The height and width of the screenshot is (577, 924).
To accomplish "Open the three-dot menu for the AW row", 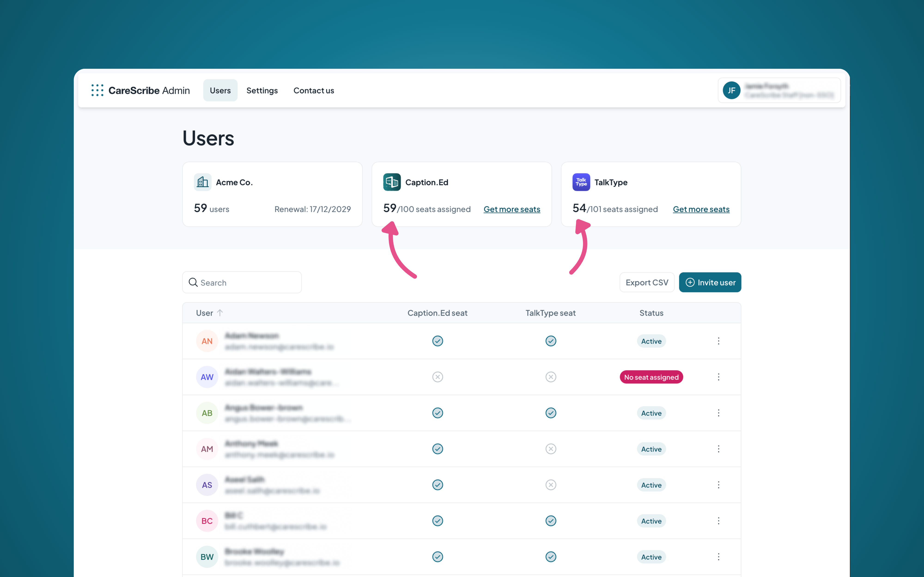I will pyautogui.click(x=719, y=377).
